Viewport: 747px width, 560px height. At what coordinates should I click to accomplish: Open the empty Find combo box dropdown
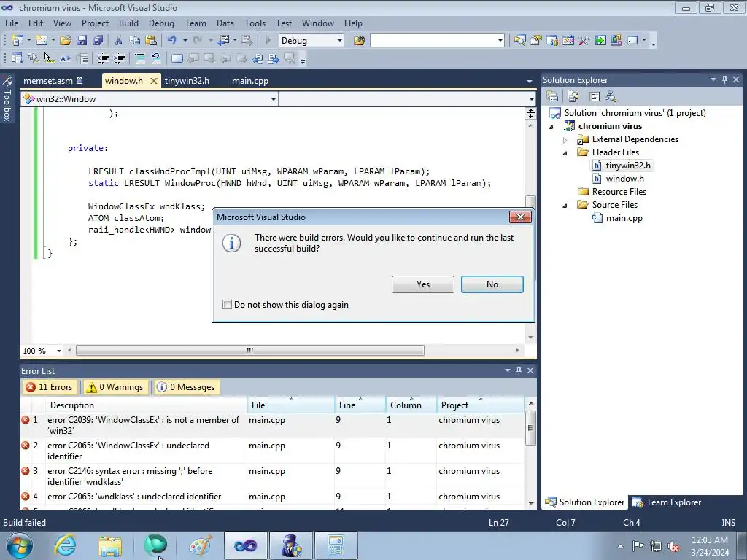click(500, 41)
